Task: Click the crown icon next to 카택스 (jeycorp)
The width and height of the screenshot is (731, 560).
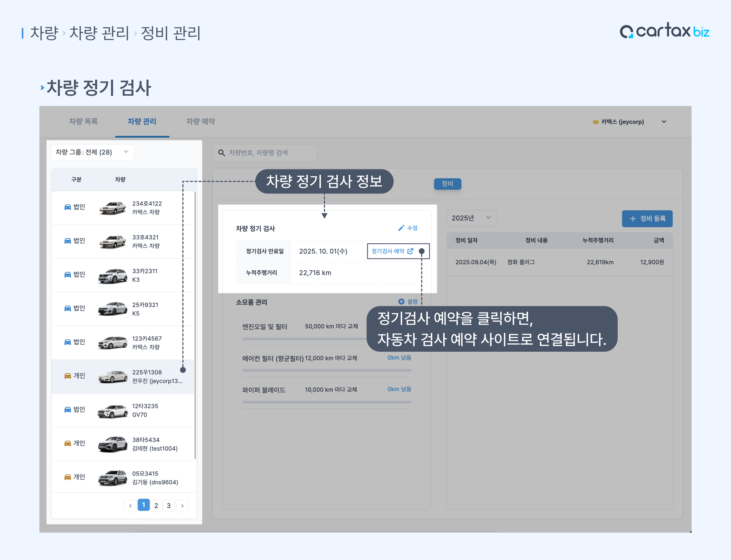Action: pyautogui.click(x=596, y=122)
